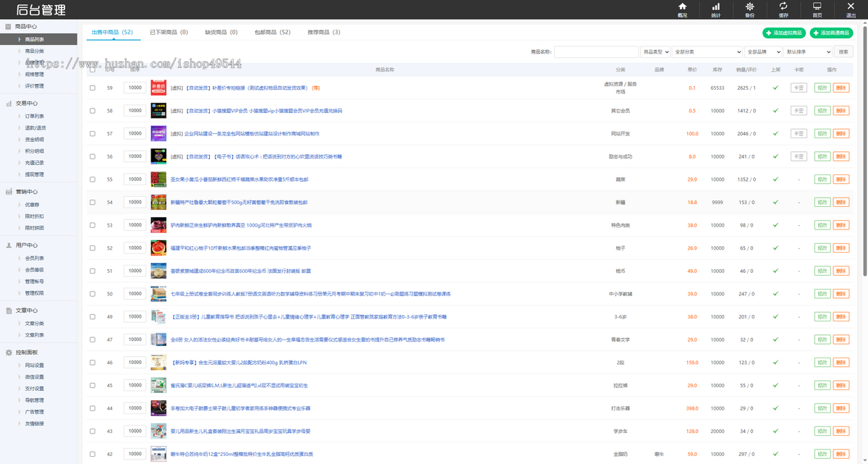
Task: Click 上架 checkmark for product 50
Action: coord(775,294)
